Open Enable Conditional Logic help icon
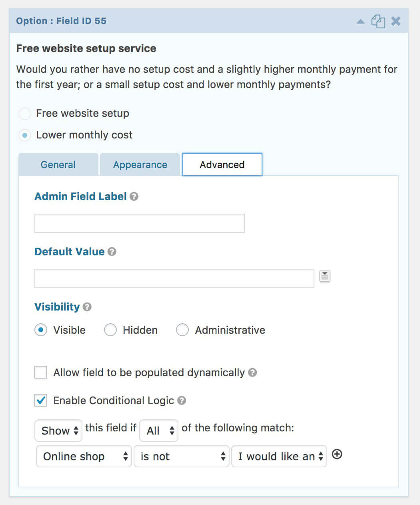Screen dimensions: 420x505 (182, 401)
